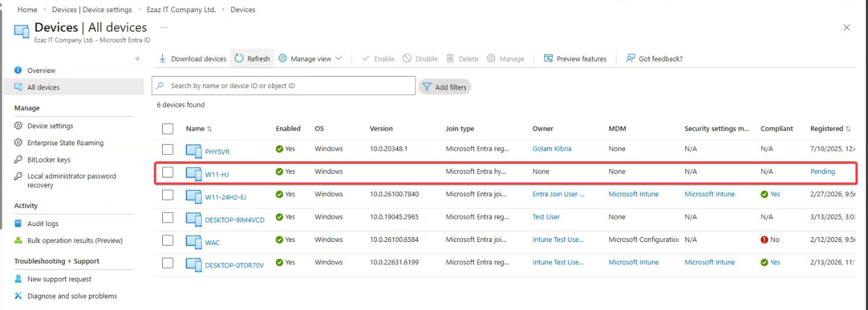Open All devices in the sidebar
The image size is (868, 310).
click(73, 87)
